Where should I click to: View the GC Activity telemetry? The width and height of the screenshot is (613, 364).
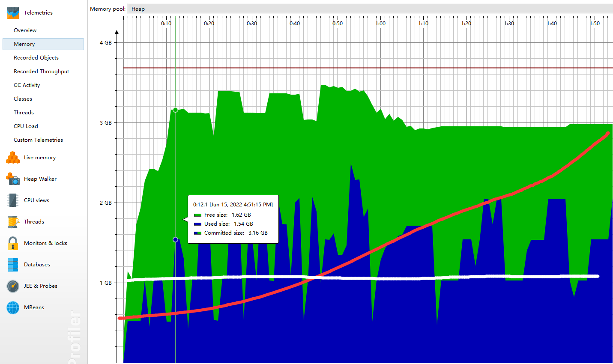(27, 85)
